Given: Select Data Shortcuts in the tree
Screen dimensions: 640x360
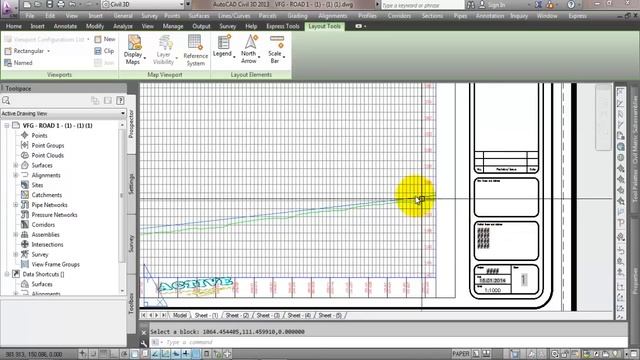Looking at the screenshot, I should pos(43,274).
